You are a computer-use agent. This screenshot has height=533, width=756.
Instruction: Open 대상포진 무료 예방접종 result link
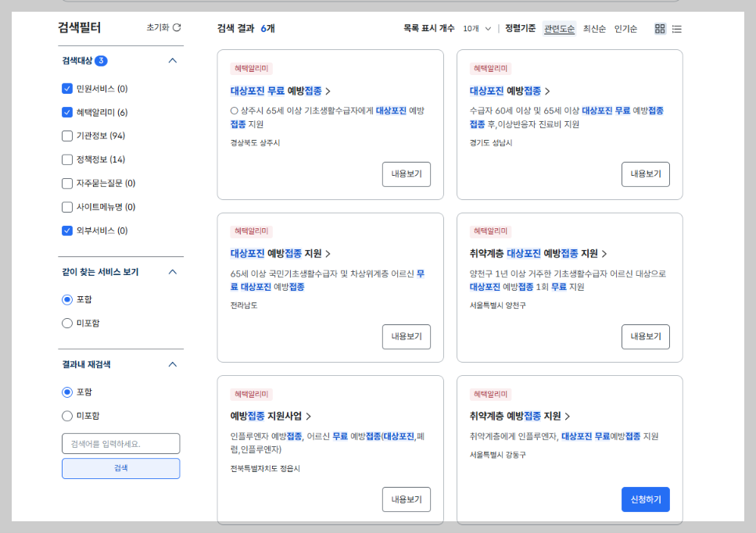point(280,91)
